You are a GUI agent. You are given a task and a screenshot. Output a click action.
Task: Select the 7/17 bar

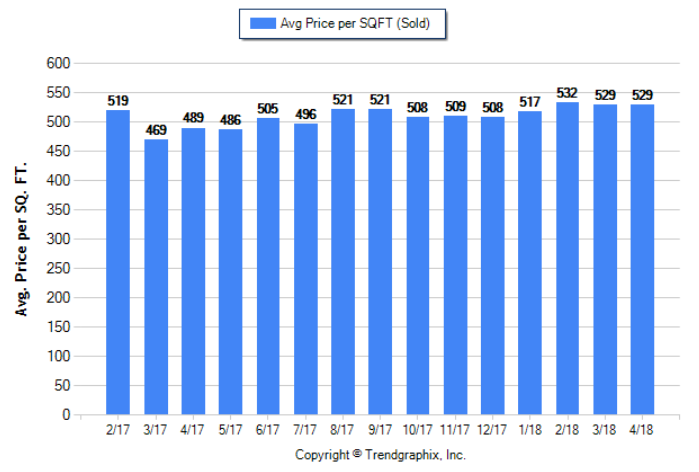306,269
